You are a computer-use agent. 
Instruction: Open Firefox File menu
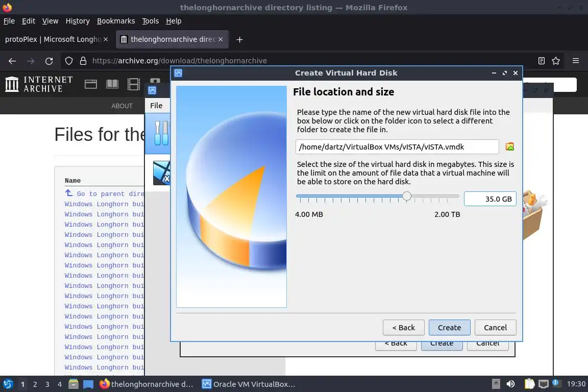pos(9,21)
